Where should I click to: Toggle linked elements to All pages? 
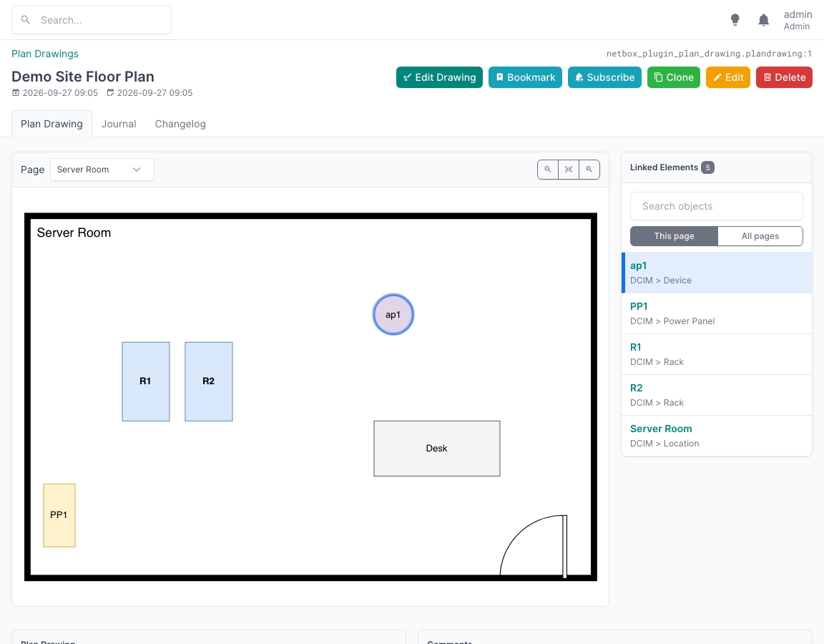click(760, 236)
